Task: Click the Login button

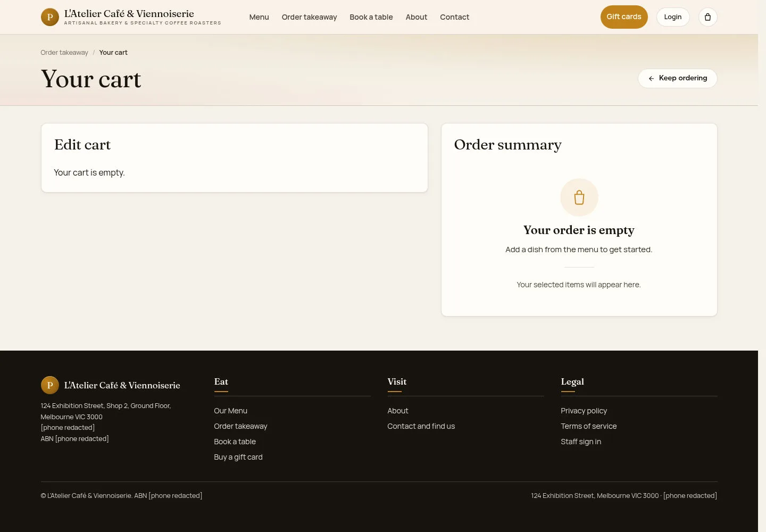Action: 673,17
